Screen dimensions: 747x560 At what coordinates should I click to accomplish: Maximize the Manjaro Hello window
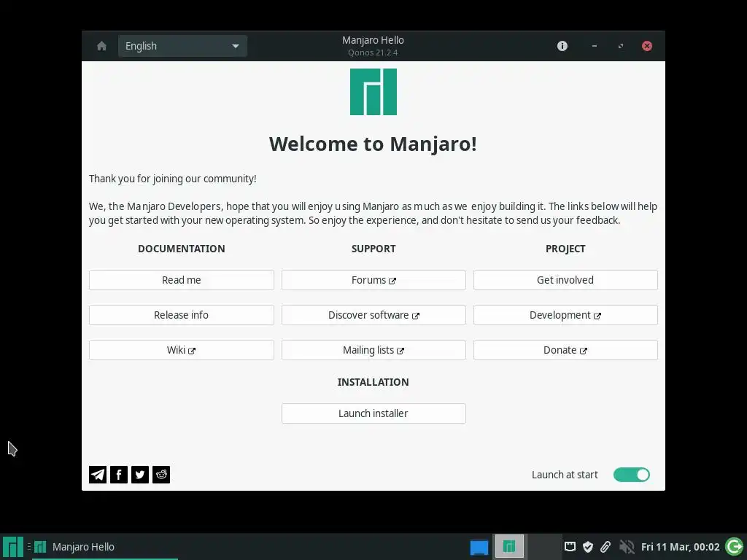pyautogui.click(x=620, y=46)
